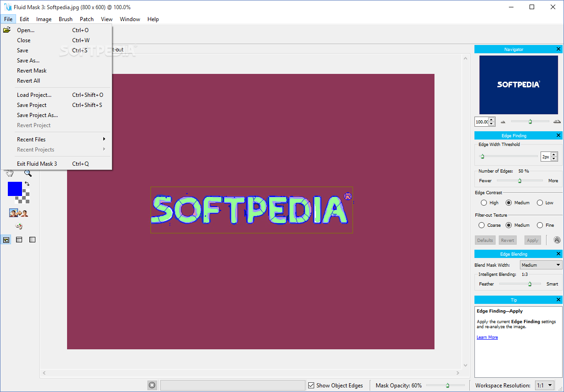Select High edge contrast
The image size is (564, 392).
click(484, 202)
